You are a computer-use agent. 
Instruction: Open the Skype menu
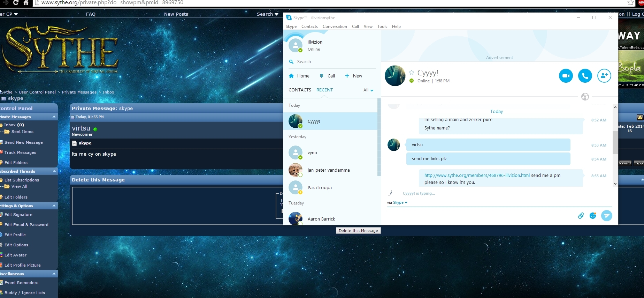click(x=291, y=27)
